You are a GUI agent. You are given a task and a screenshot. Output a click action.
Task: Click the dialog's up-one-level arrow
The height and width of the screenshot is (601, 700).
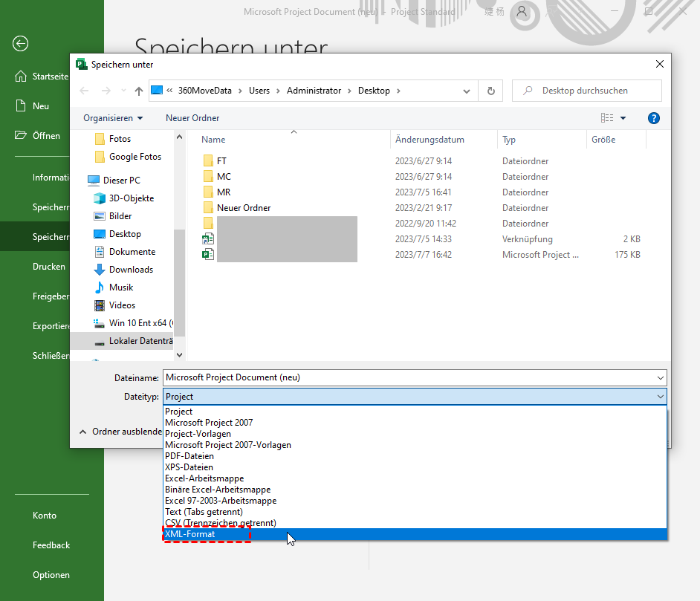click(x=139, y=91)
